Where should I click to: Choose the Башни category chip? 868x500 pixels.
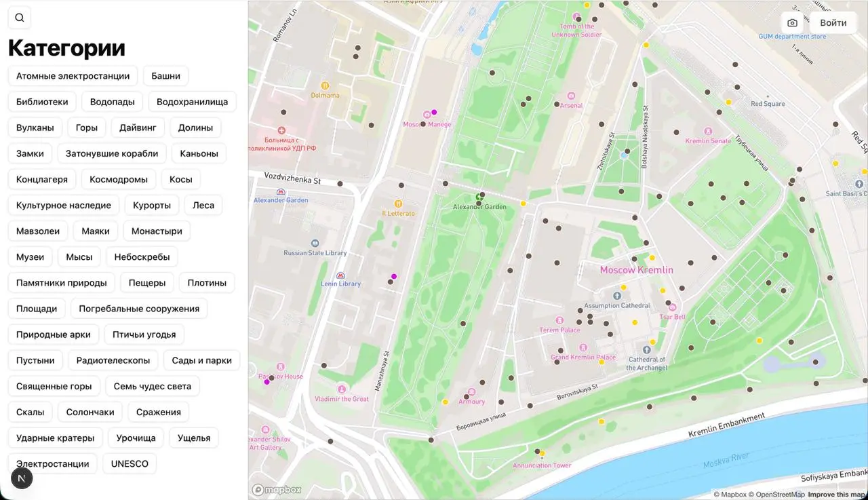pyautogui.click(x=166, y=76)
